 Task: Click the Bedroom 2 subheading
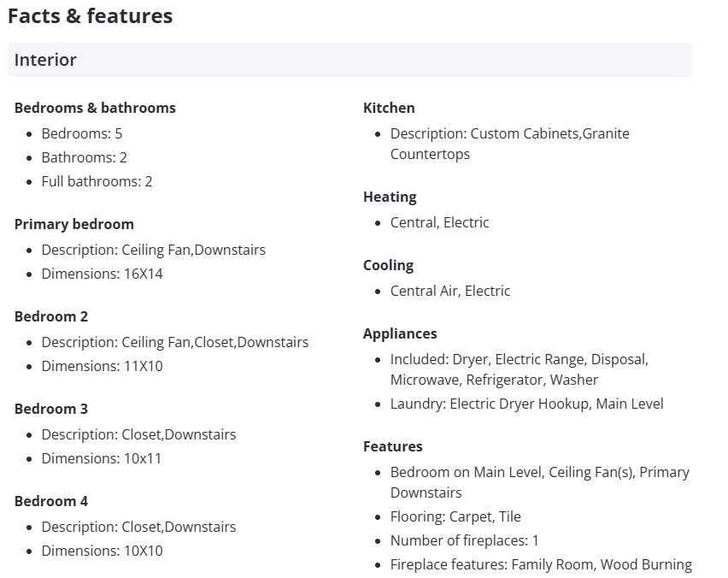point(51,316)
